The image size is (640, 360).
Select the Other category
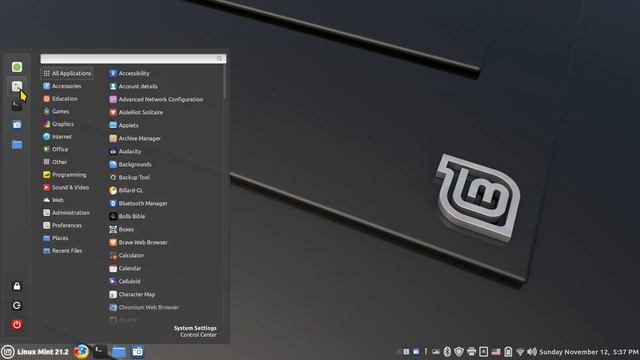55,162
